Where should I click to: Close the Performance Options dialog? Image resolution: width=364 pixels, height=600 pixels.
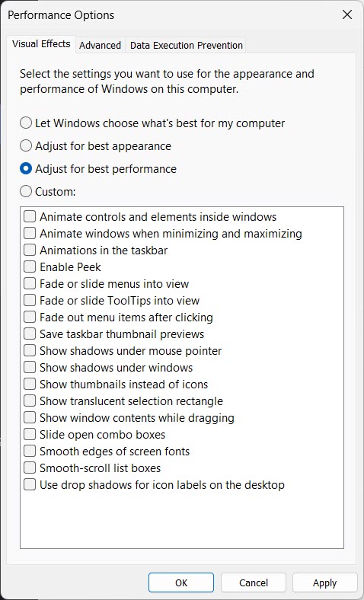347,14
